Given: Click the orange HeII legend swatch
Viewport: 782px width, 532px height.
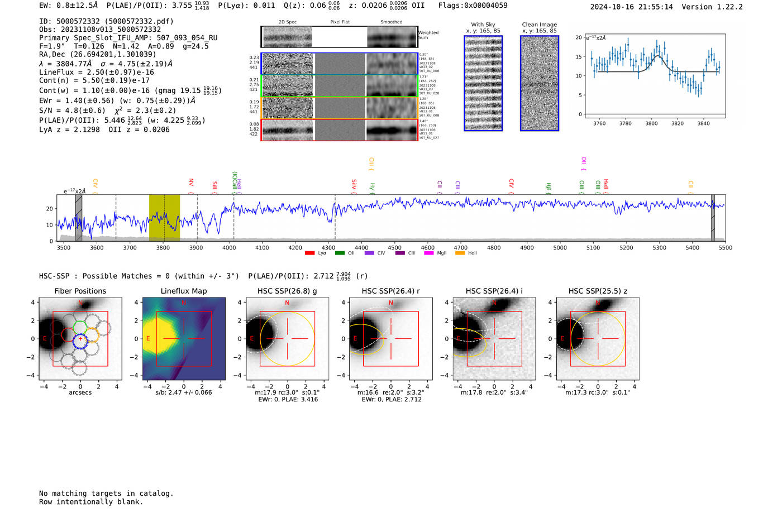Looking at the screenshot, I should (x=460, y=253).
